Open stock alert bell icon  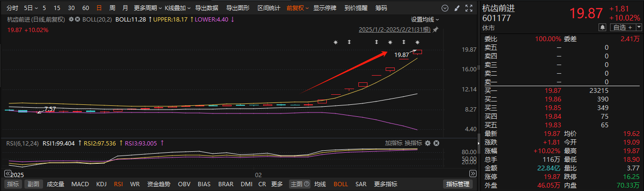[602, 28]
